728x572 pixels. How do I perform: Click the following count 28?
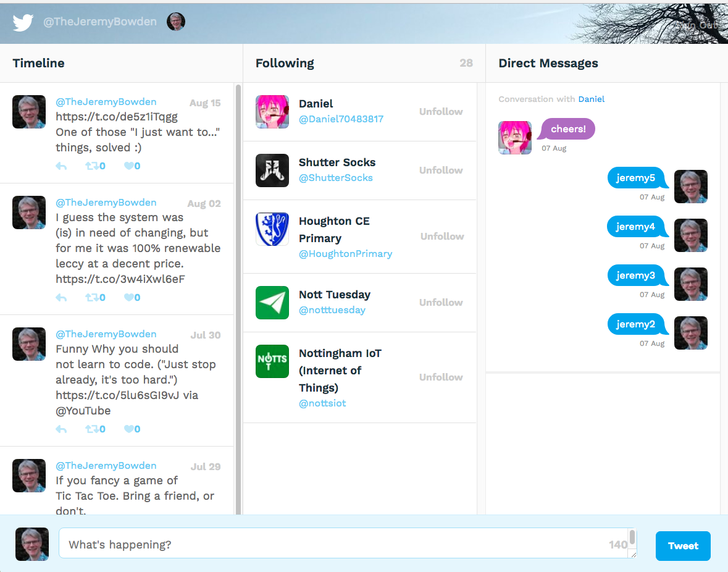(x=466, y=63)
